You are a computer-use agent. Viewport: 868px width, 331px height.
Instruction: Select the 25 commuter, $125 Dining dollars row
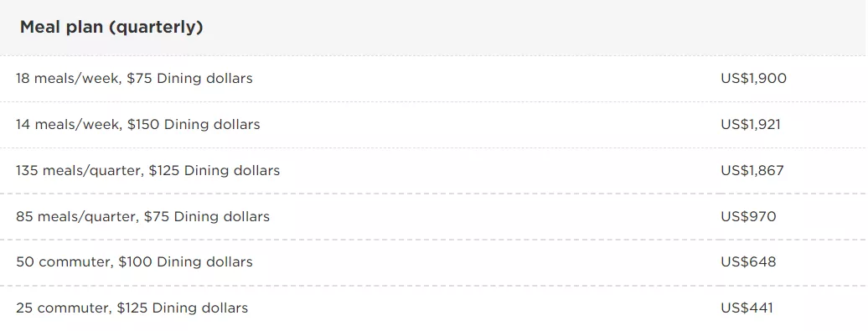(x=434, y=308)
